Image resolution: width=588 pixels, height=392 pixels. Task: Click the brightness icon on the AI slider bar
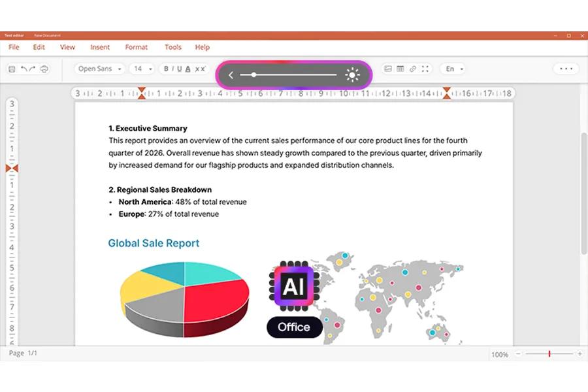tap(351, 75)
